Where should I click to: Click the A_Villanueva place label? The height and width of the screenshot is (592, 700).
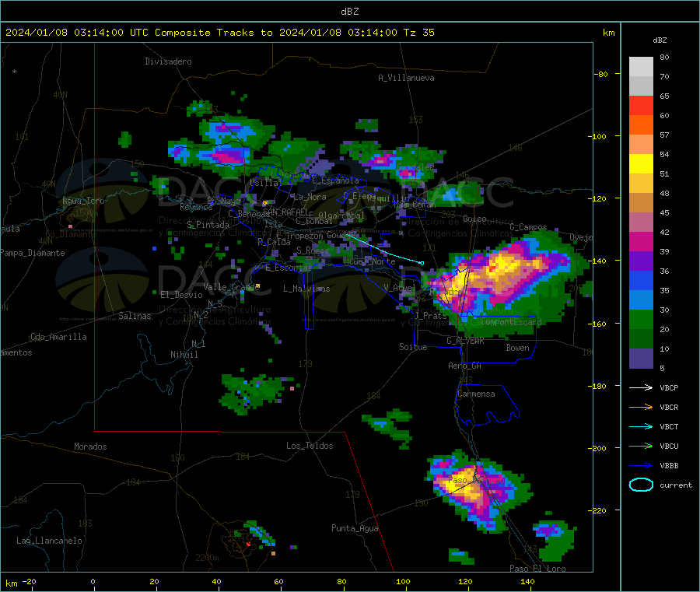coord(406,78)
